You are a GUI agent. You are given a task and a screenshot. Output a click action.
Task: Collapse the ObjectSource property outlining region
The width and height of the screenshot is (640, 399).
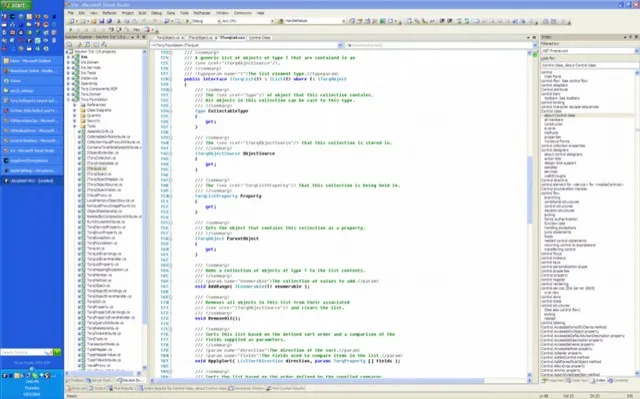pyautogui.click(x=171, y=153)
